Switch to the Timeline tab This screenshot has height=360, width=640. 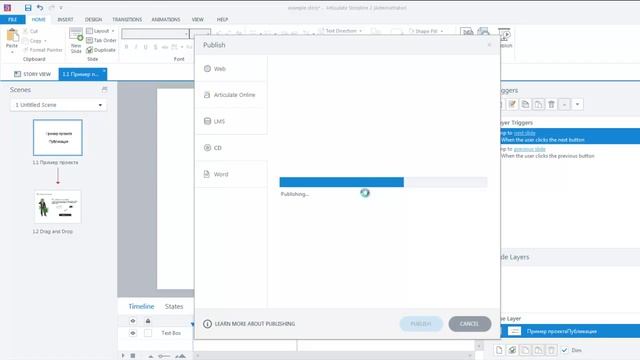141,306
